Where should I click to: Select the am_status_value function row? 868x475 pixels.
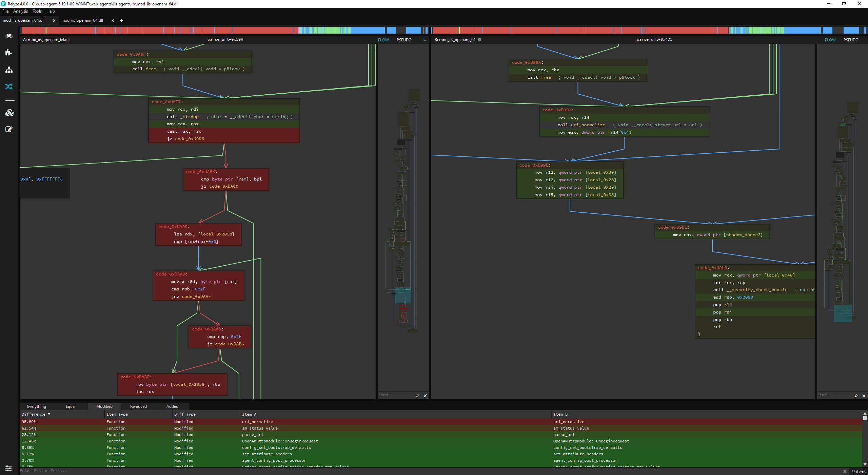point(260,428)
